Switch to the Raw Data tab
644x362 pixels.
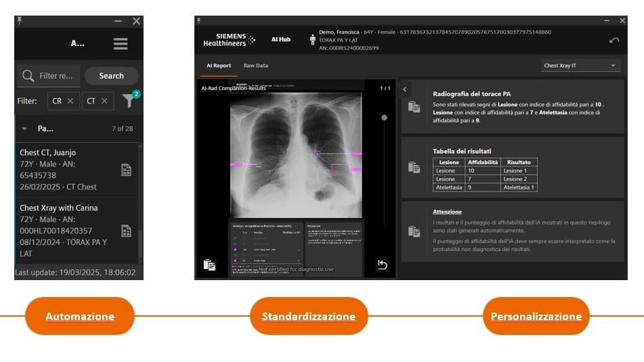(x=256, y=66)
